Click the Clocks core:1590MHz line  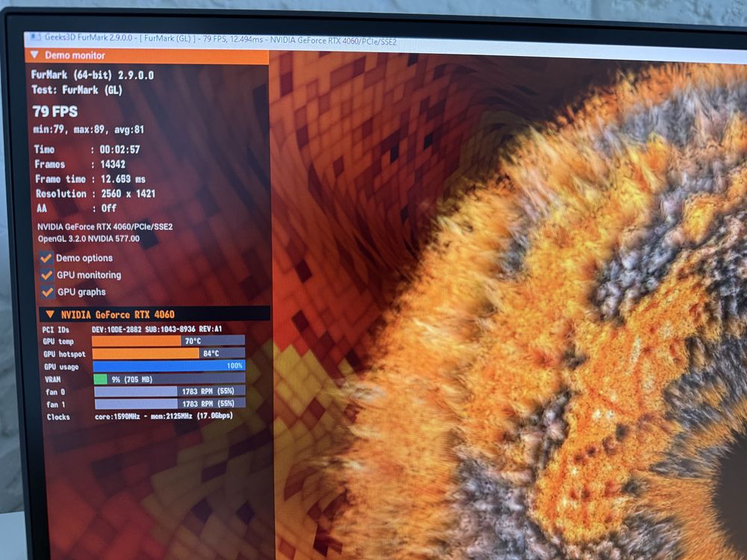(x=140, y=416)
